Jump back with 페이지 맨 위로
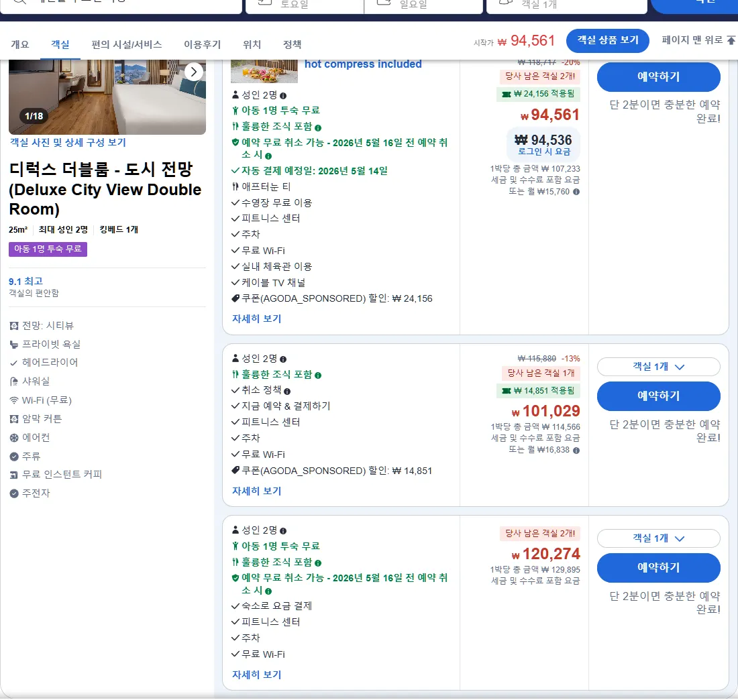The image size is (738, 700). click(x=698, y=40)
